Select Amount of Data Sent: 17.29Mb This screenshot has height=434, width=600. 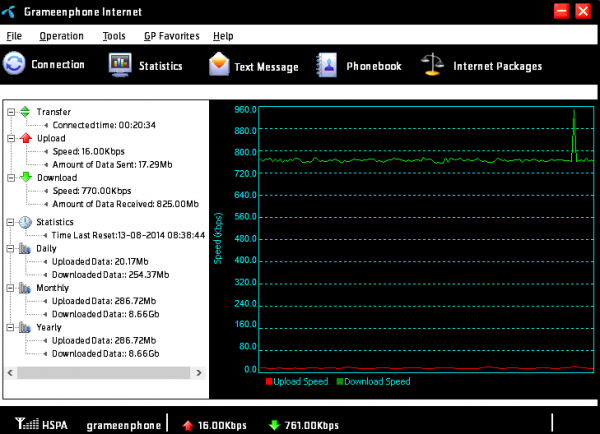112,165
